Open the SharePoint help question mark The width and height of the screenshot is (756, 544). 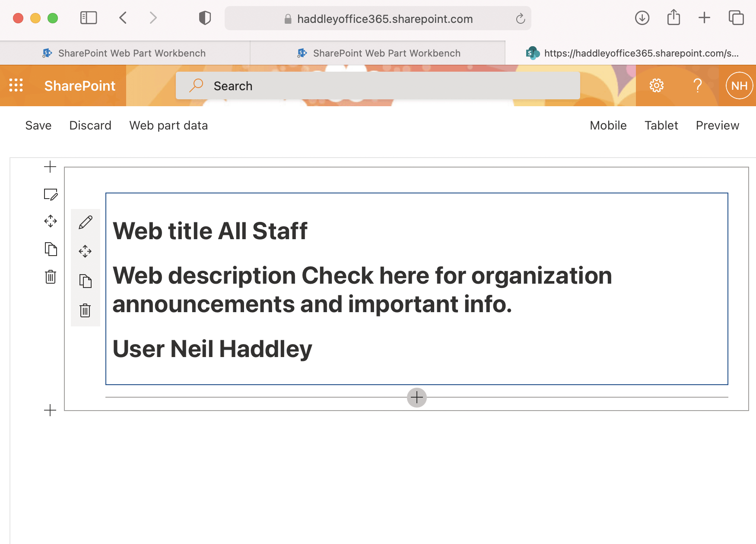pyautogui.click(x=697, y=85)
